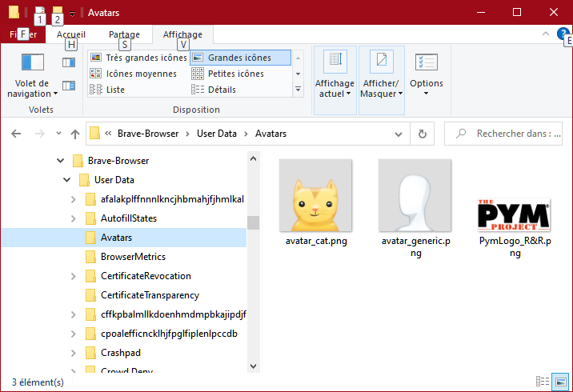Select the Brave-Browser tree folder
Viewport: 573px width, 392px height.
click(x=118, y=161)
